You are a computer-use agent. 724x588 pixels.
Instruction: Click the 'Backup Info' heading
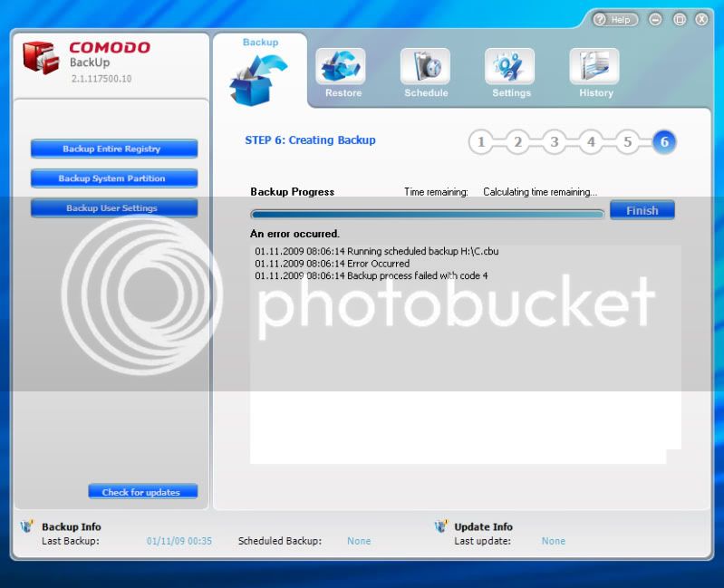71,526
